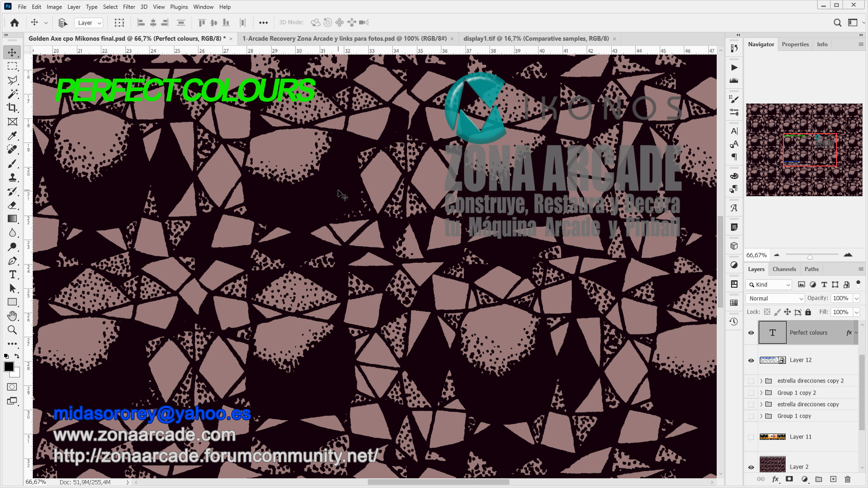Hide the Perfect colours layer

(751, 332)
